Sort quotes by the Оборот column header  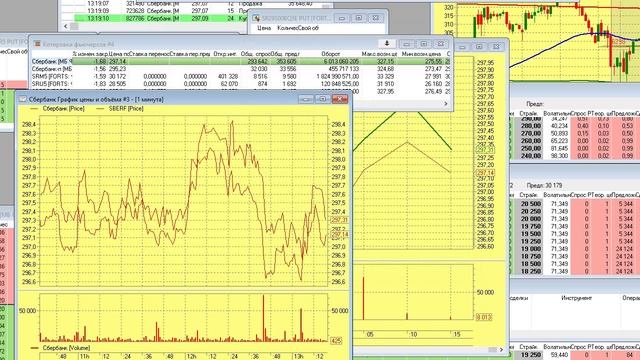[330, 53]
